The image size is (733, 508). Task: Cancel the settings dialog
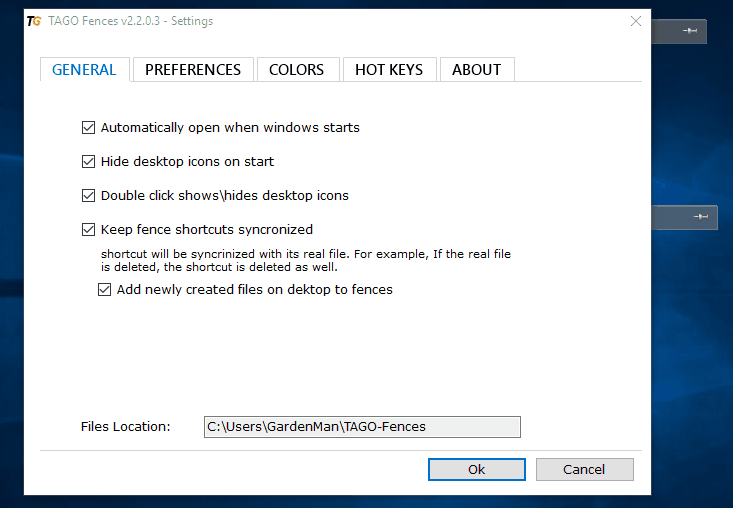(584, 469)
